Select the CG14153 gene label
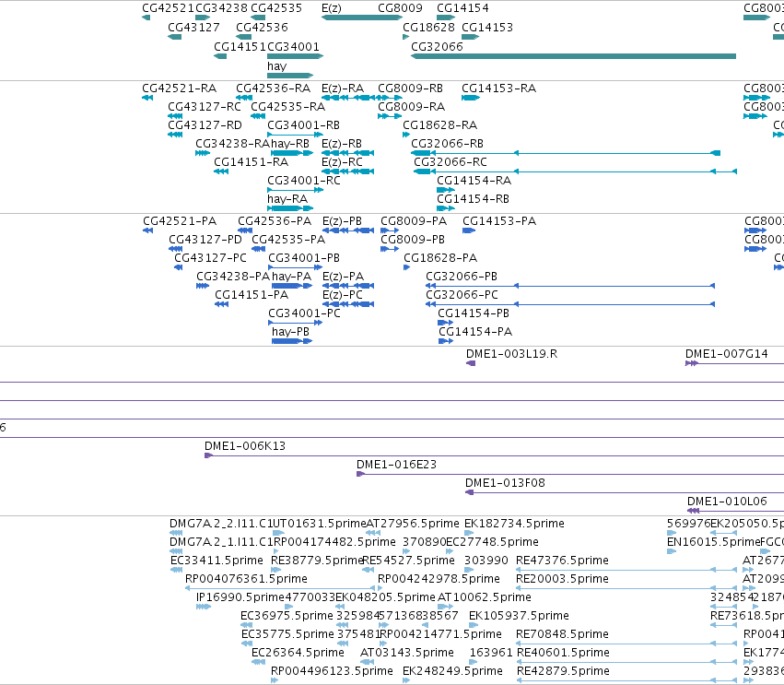Screen dimensions: 784x685 point(487,27)
